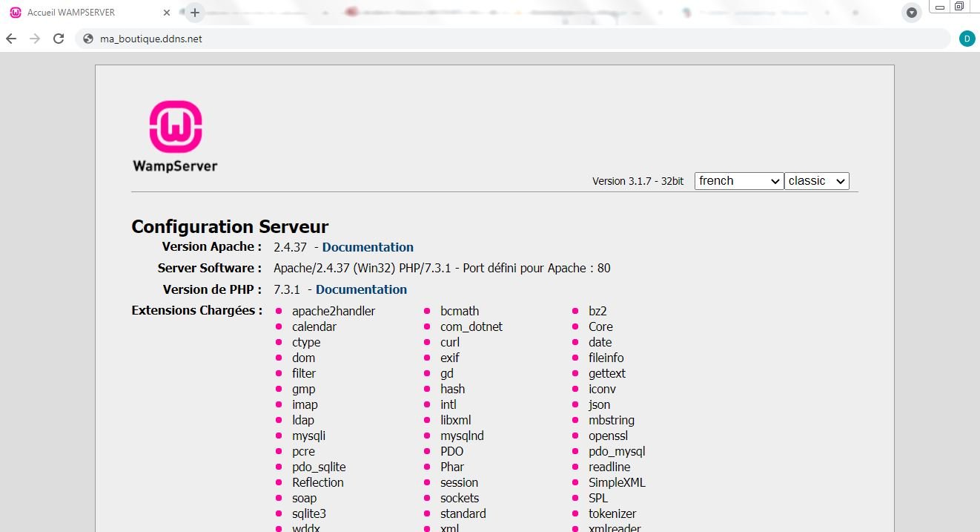980x532 pixels.
Task: Click the curl extension entry
Action: click(x=450, y=342)
